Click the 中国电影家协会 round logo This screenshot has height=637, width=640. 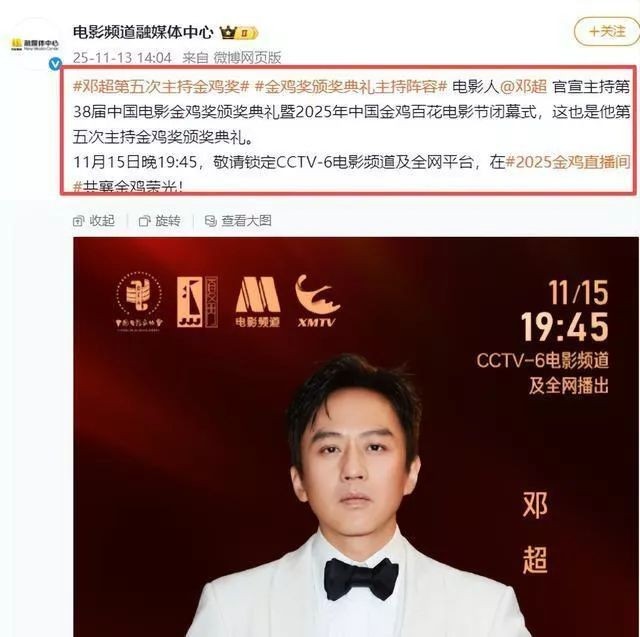[139, 302]
